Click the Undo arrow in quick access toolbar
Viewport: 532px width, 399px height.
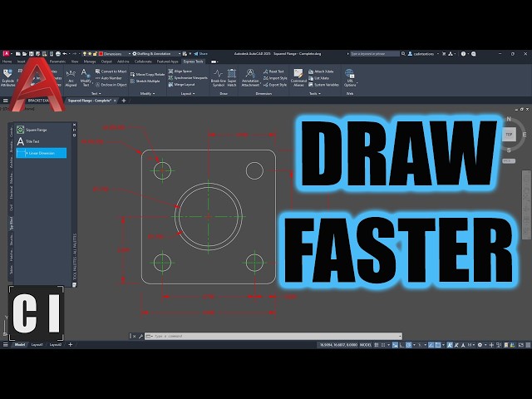65,53
